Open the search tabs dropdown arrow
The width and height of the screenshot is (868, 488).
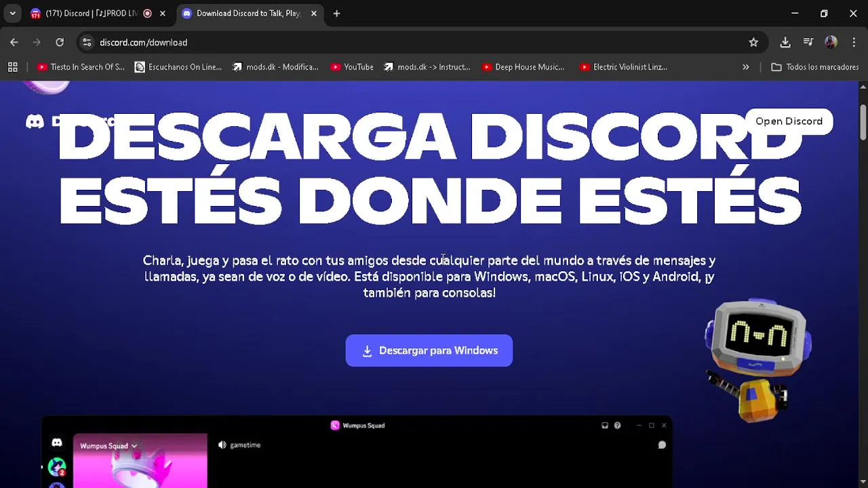pyautogui.click(x=12, y=14)
